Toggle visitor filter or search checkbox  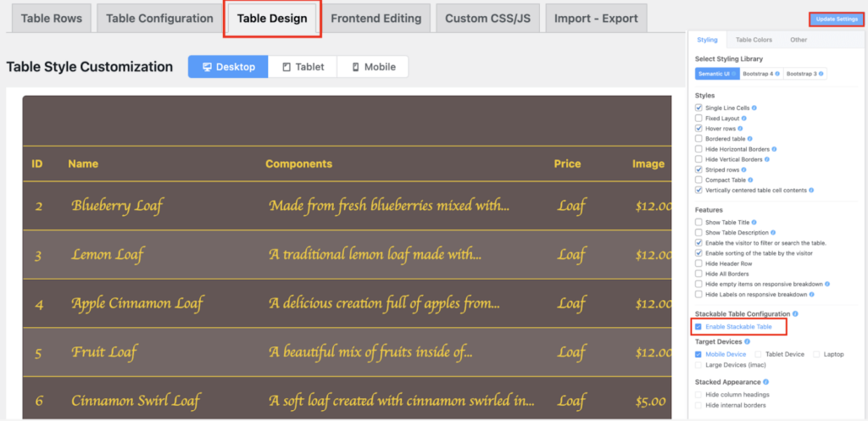tap(698, 243)
